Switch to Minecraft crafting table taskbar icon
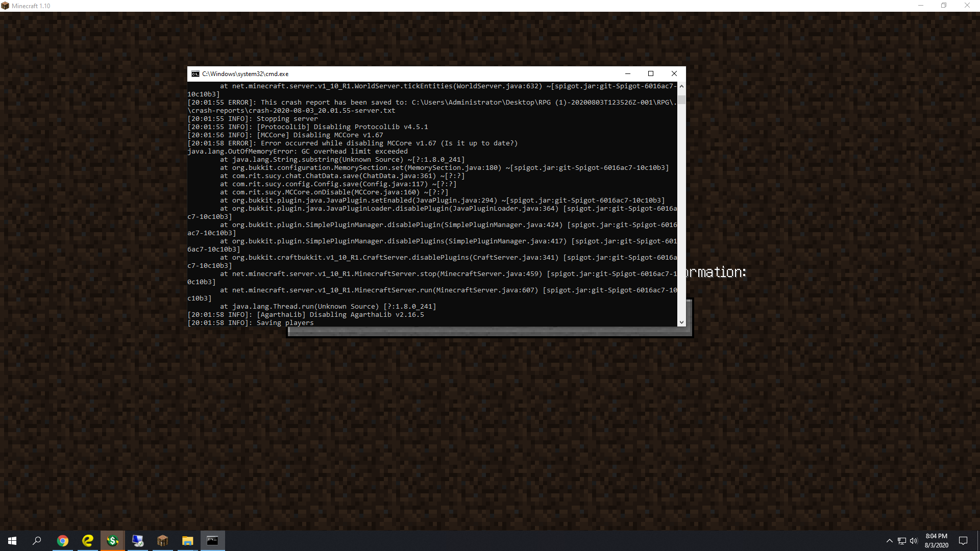980x551 pixels. coord(162,541)
